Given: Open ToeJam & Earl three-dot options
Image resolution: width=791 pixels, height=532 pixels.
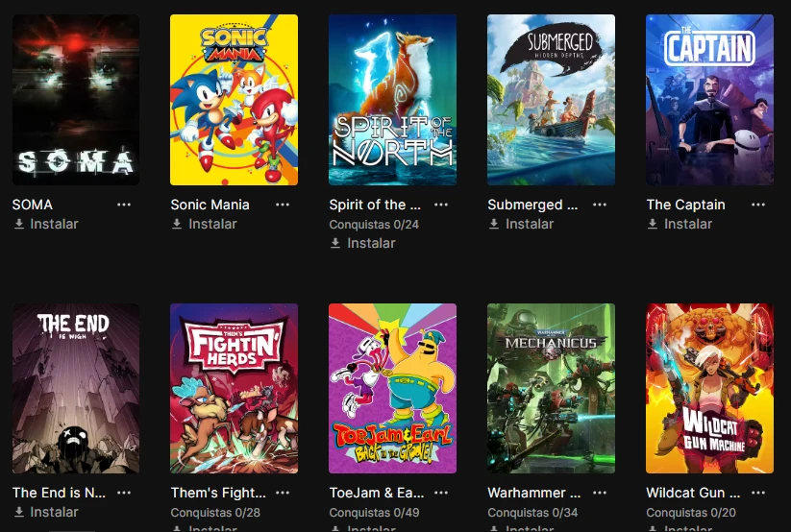Looking at the screenshot, I should (441, 493).
